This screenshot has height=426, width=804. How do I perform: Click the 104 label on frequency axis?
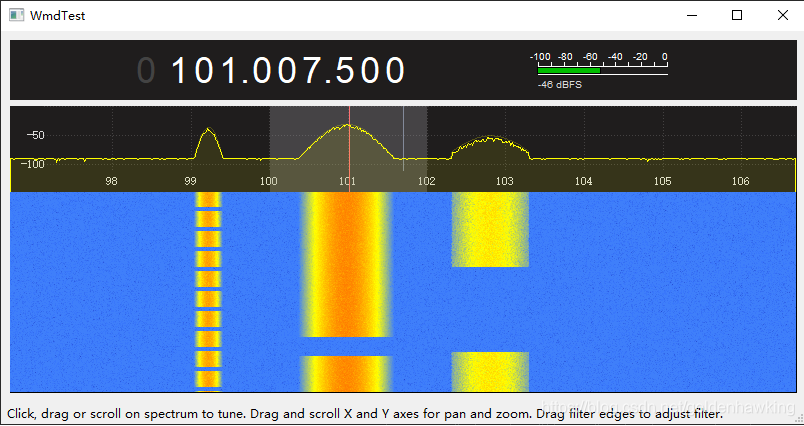pyautogui.click(x=584, y=181)
